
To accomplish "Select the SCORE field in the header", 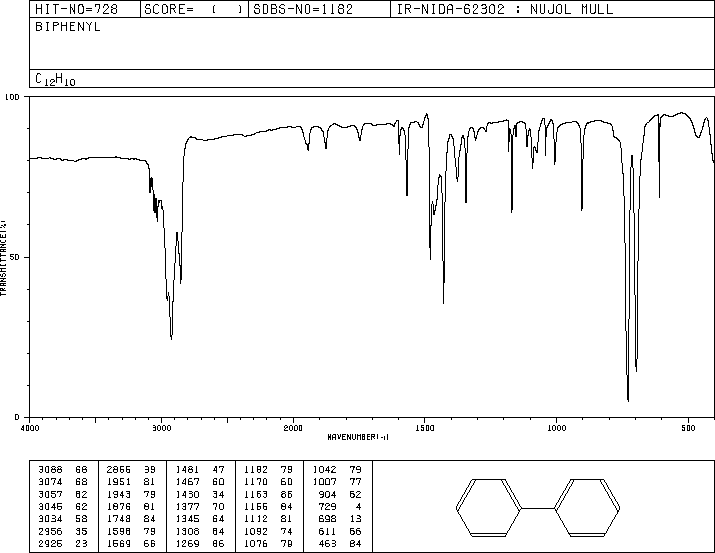I will (x=193, y=10).
